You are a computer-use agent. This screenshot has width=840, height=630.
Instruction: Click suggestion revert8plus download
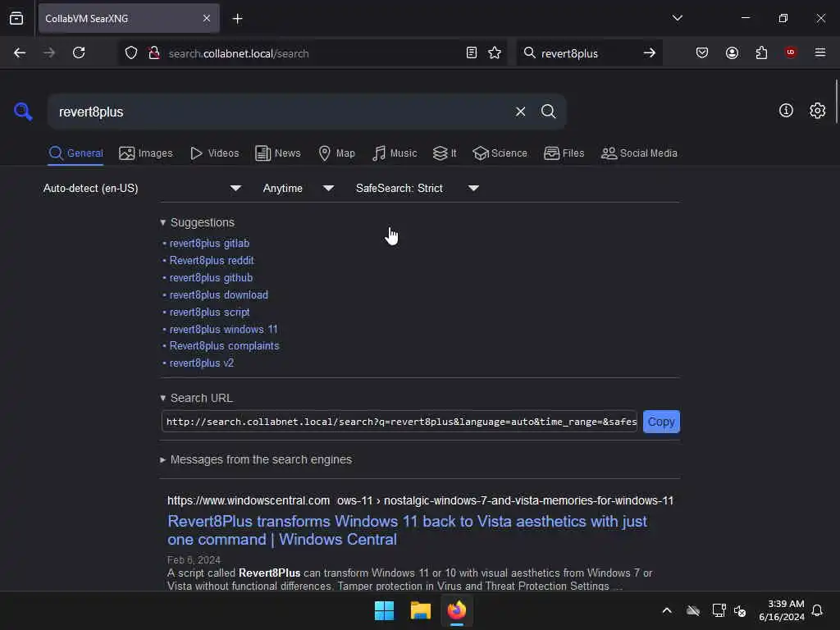218,294
